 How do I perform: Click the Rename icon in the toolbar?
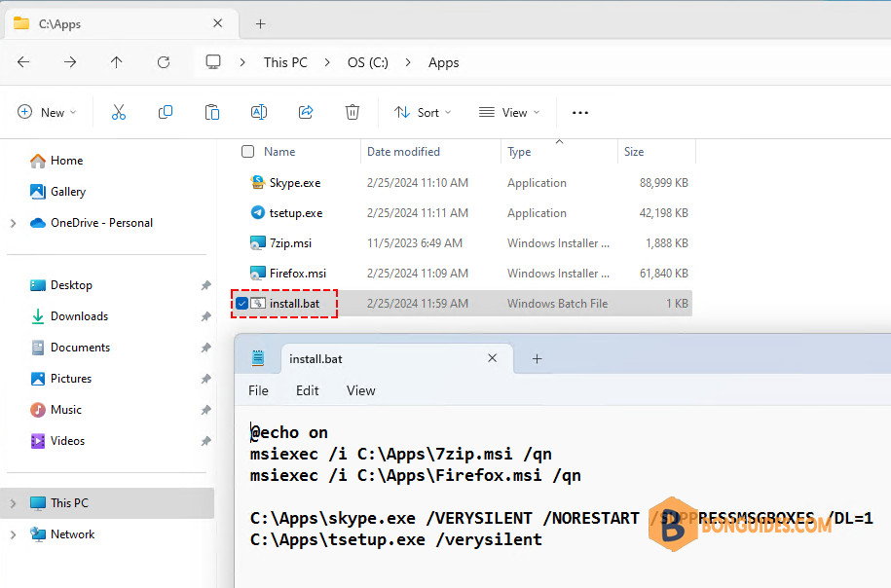[x=259, y=112]
